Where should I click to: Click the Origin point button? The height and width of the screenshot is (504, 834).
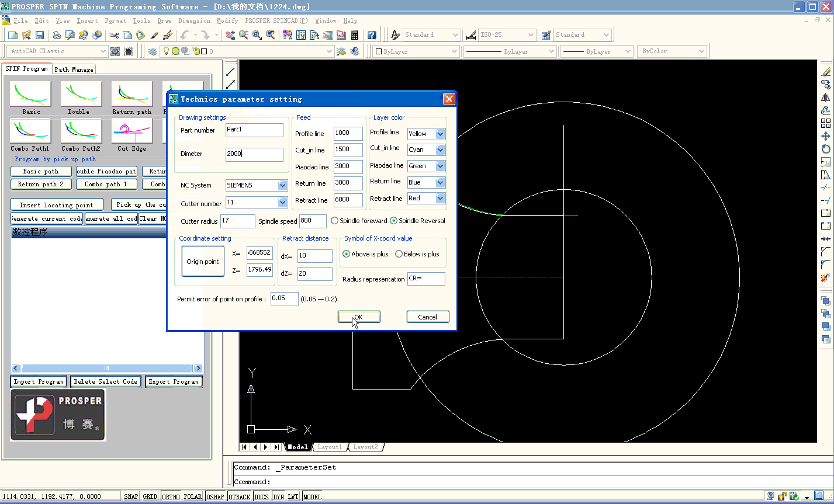click(203, 262)
